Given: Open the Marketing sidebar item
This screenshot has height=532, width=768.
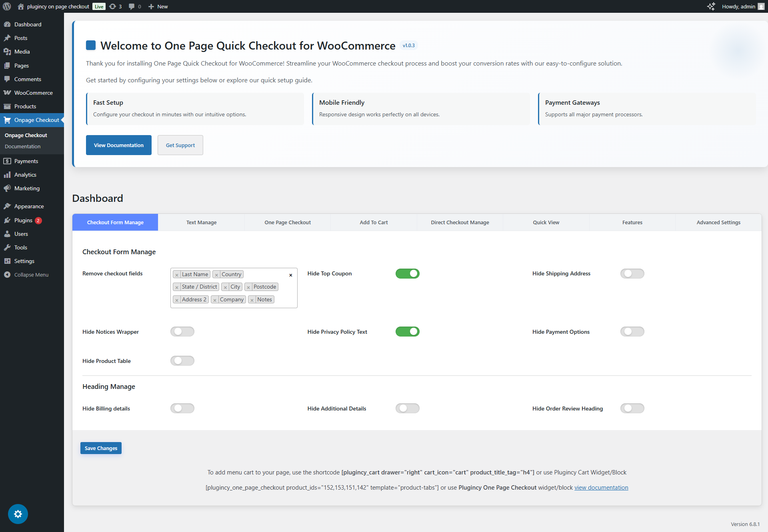Looking at the screenshot, I should tap(26, 188).
